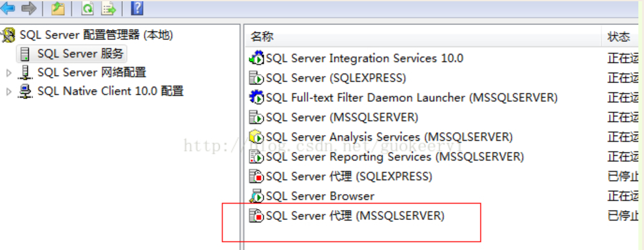Select SQL Full-text Filter Daemon Launcher (MSSQLSERVER)
Screen dimensions: 644x250
(x=411, y=97)
